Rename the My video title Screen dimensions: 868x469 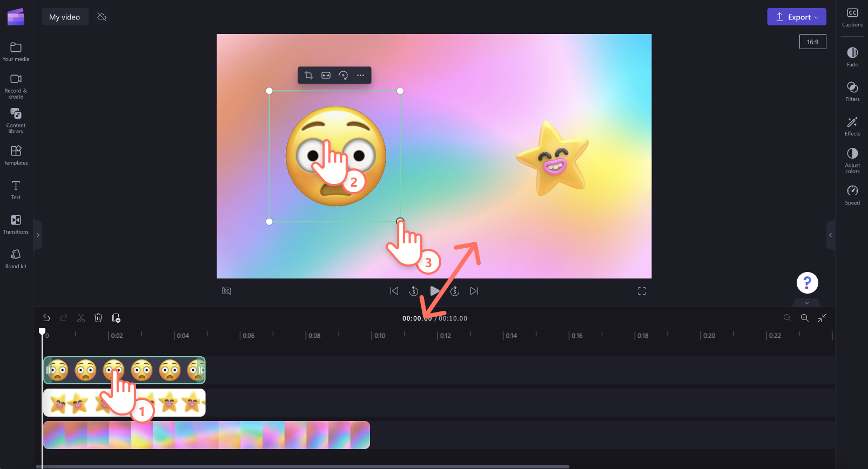pyautogui.click(x=65, y=17)
